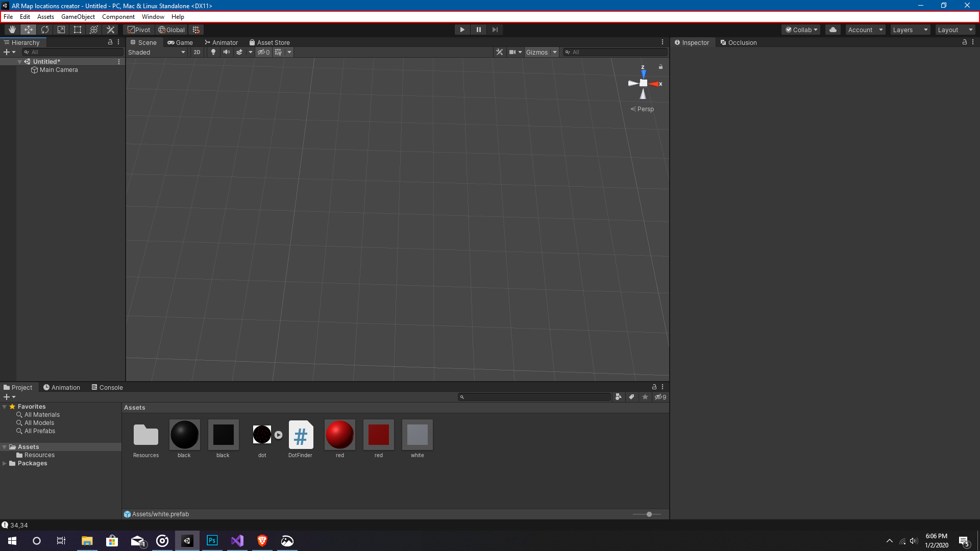Select the Scale tool
Image resolution: width=980 pixels, height=551 pixels.
(61, 30)
